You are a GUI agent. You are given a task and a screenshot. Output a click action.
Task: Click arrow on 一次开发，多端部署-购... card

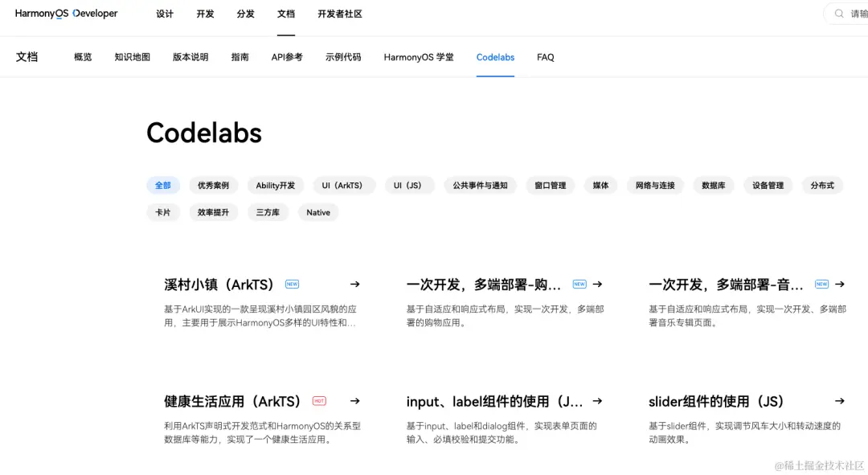597,284
